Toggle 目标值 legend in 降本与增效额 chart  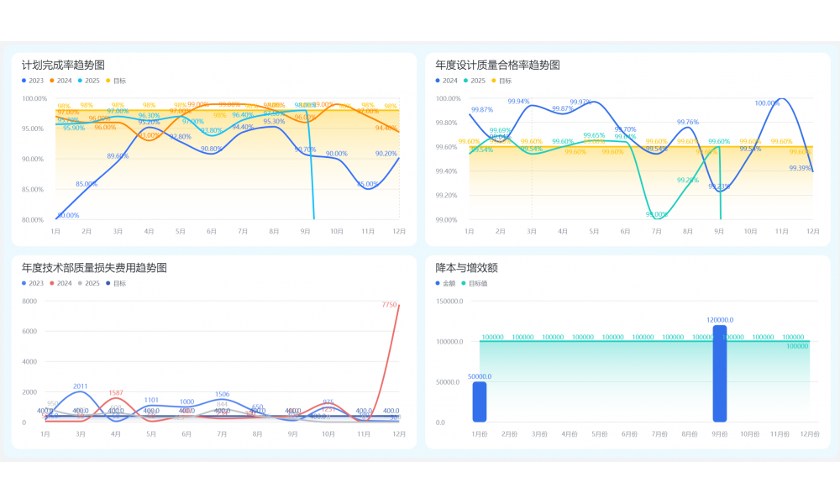click(x=475, y=283)
